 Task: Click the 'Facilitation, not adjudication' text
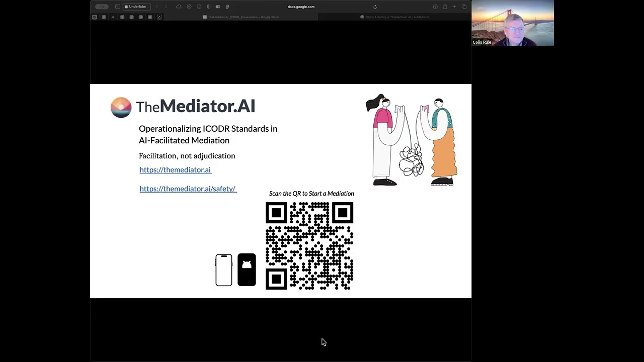click(187, 156)
